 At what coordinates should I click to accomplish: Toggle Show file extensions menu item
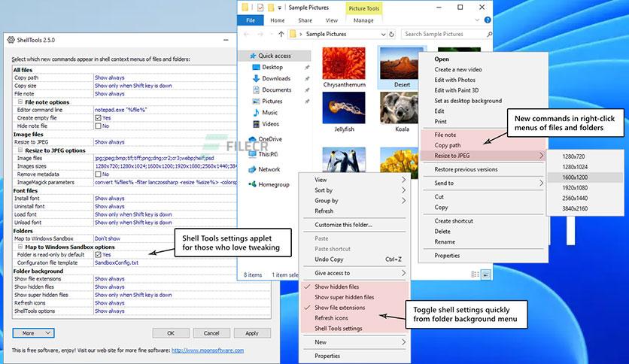pyautogui.click(x=354, y=308)
